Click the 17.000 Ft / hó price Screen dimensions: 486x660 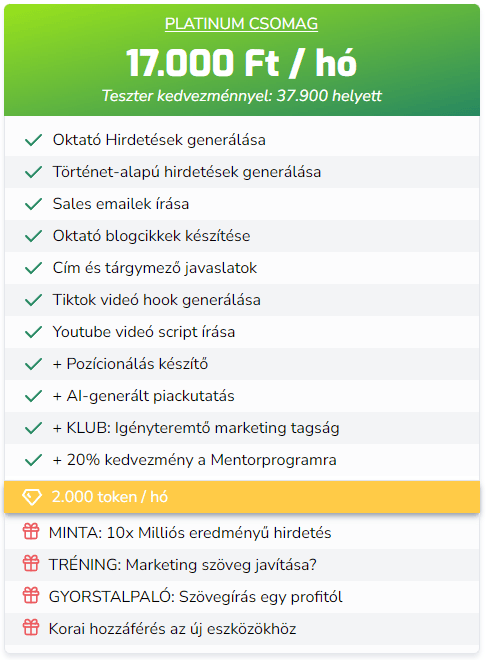(242, 63)
